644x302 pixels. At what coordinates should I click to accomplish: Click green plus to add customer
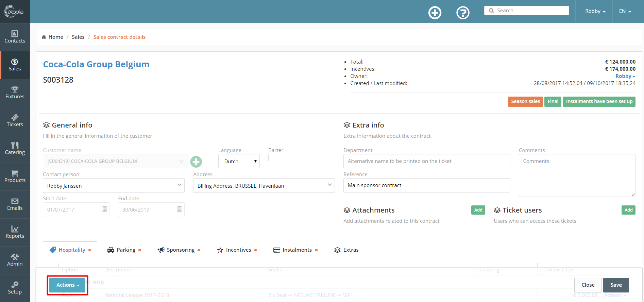[x=196, y=162]
